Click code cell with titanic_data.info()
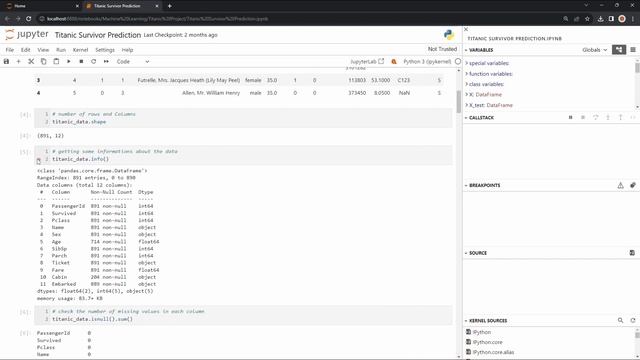The image size is (640, 360). pyautogui.click(x=243, y=155)
